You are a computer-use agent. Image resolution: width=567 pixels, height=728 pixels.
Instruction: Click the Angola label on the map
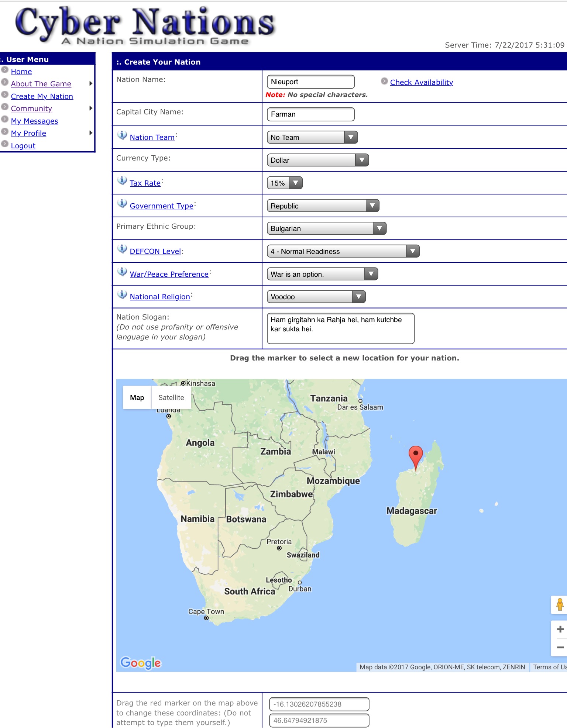[x=200, y=443]
